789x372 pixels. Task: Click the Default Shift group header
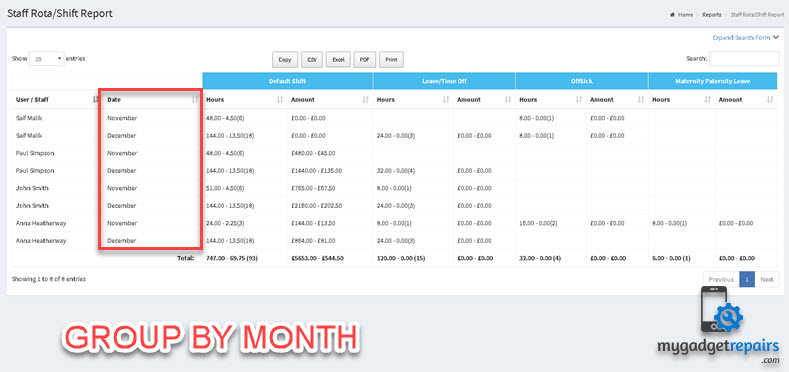pos(287,81)
